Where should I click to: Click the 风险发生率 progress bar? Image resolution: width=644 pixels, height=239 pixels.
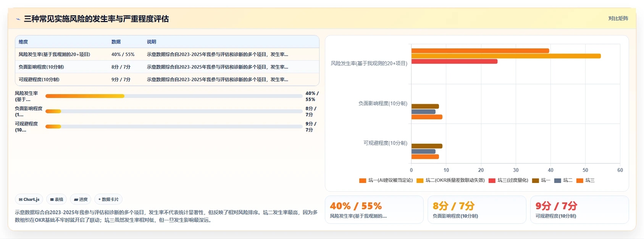point(174,96)
